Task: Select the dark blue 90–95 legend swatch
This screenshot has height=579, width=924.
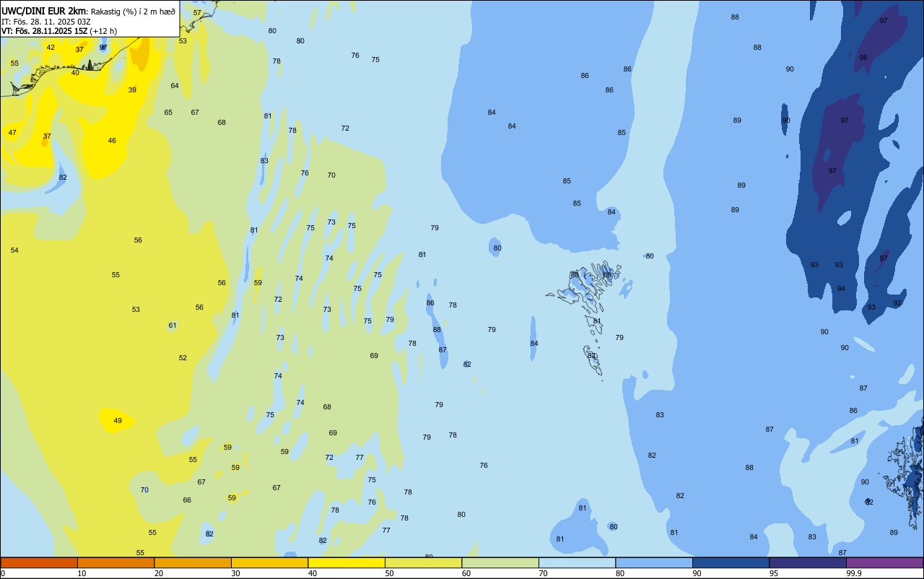Action: click(731, 562)
